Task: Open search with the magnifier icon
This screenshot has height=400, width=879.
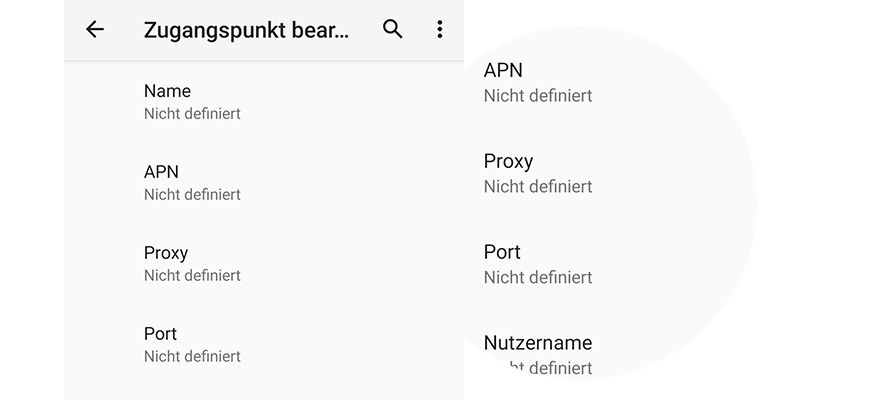Action: [393, 30]
